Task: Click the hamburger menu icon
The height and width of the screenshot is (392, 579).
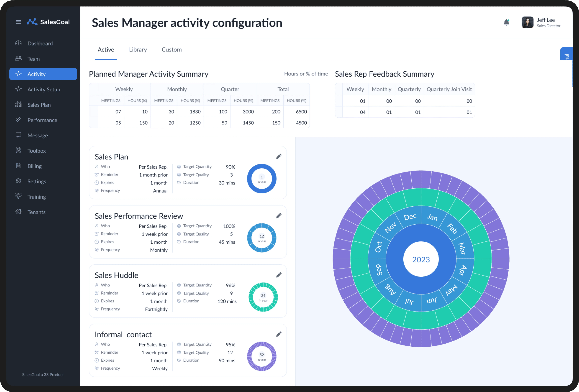Action: click(18, 22)
